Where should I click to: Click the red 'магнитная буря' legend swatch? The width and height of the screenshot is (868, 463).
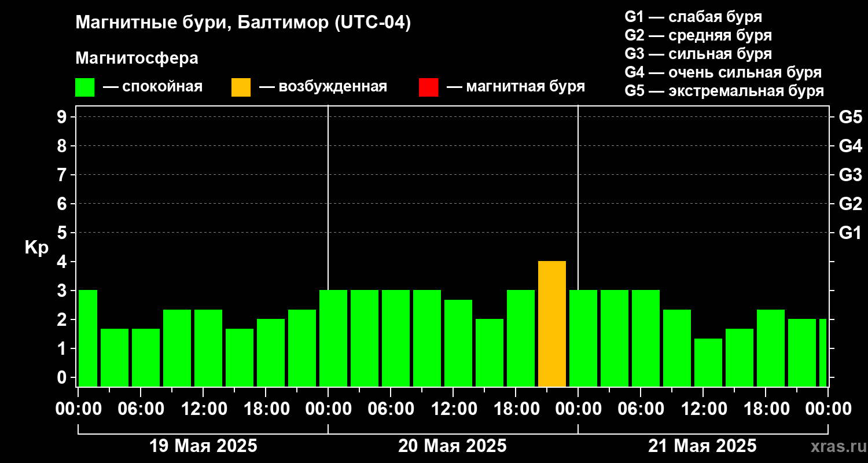[x=428, y=87]
